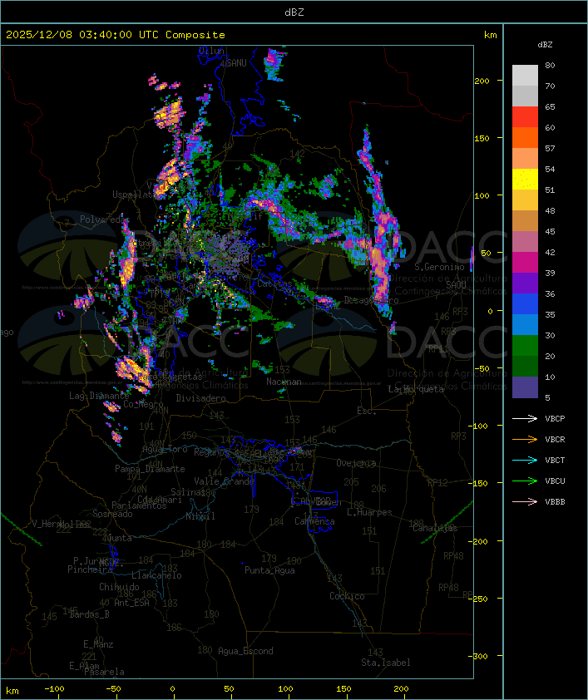Click the Carmensa map label
The width and height of the screenshot is (588, 700).
(314, 521)
